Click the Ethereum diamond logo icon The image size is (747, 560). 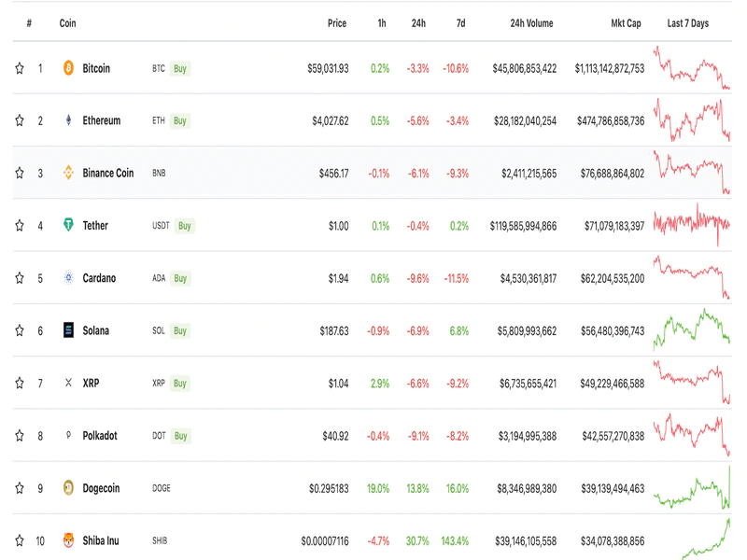pos(68,120)
